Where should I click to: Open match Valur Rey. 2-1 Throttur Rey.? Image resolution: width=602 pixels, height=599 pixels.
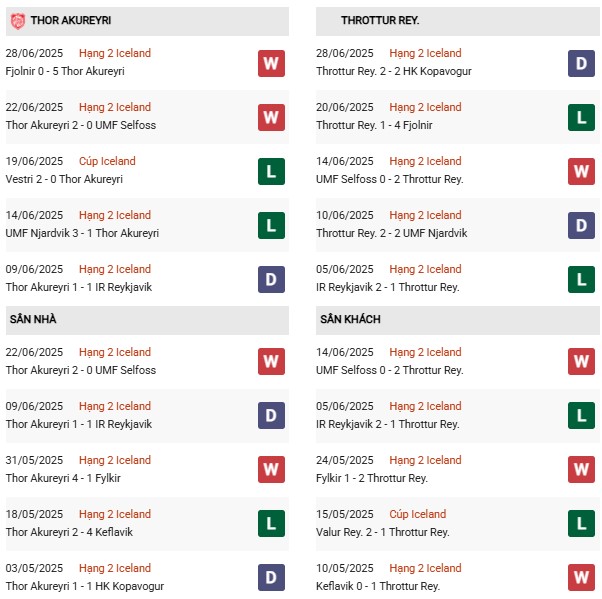(x=382, y=532)
